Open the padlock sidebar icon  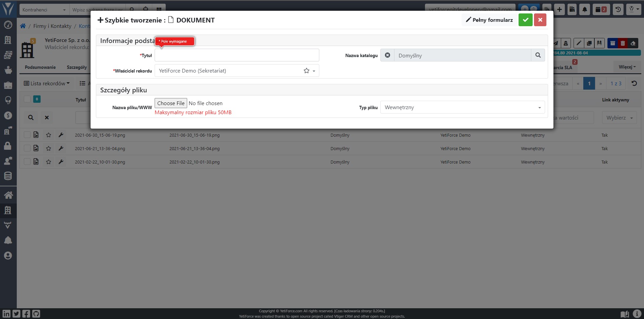[8, 146]
